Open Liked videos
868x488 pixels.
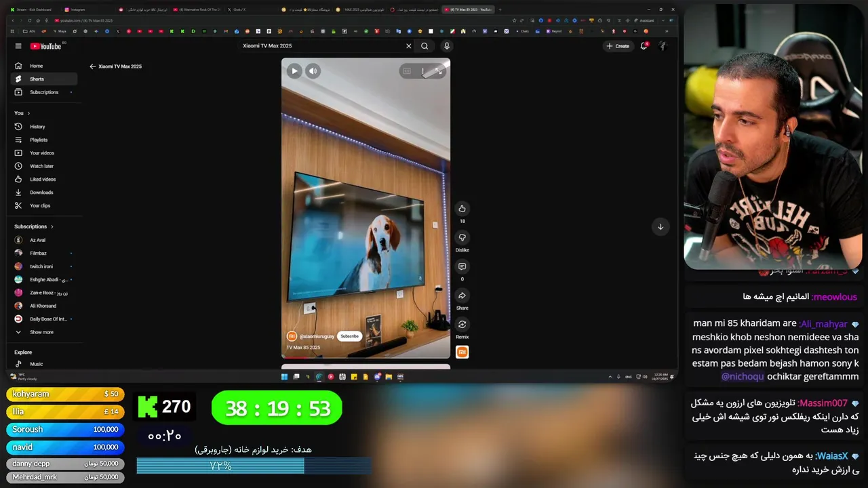(45, 179)
